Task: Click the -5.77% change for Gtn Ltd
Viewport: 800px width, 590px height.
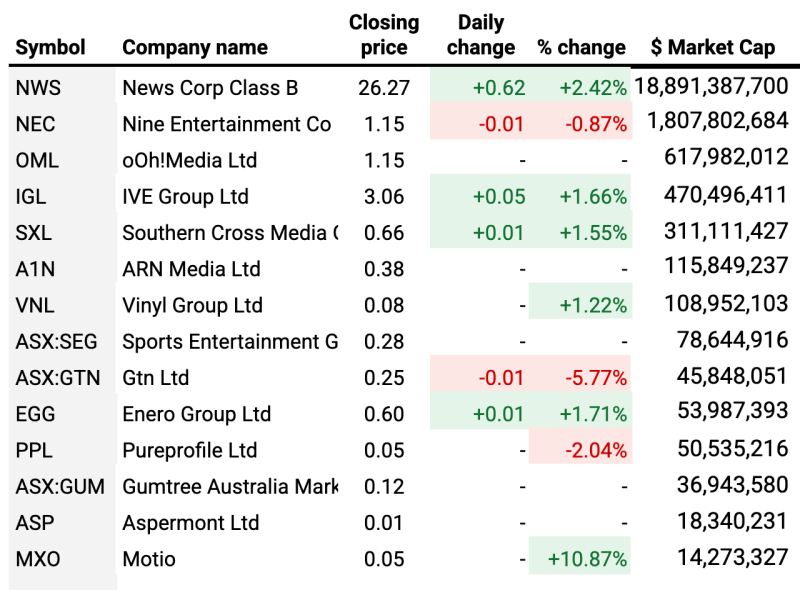Action: click(595, 378)
